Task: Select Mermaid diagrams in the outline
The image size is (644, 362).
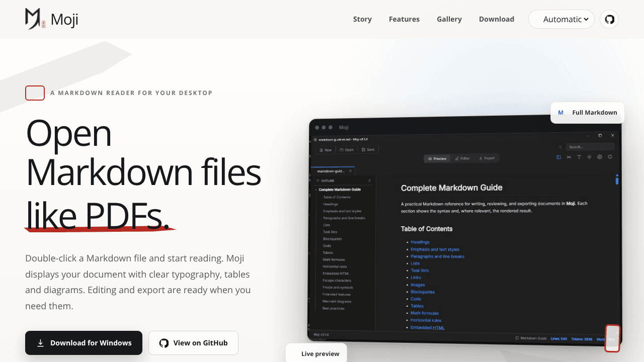Action: pyautogui.click(x=337, y=302)
